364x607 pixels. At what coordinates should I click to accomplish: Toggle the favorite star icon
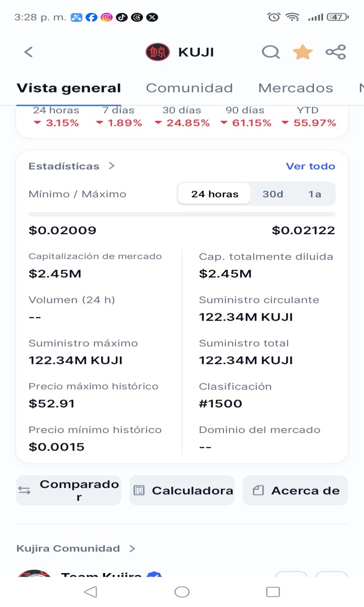303,52
